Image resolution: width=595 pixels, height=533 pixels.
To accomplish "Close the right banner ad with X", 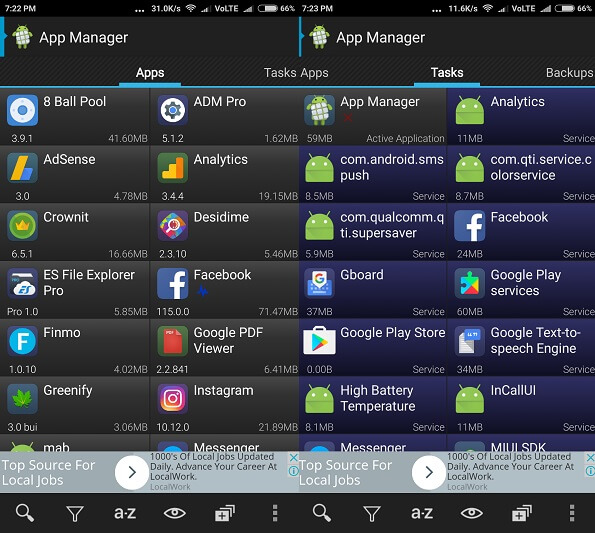I will pos(590,458).
